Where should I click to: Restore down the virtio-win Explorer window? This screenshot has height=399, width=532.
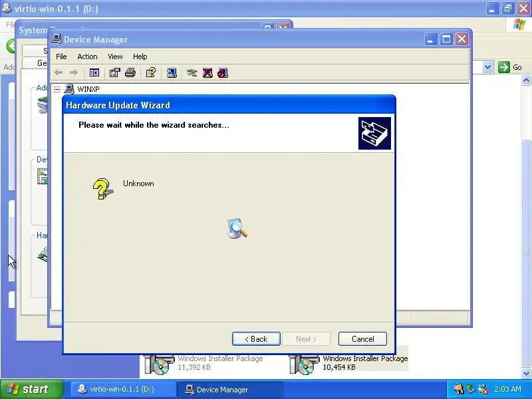click(x=507, y=9)
